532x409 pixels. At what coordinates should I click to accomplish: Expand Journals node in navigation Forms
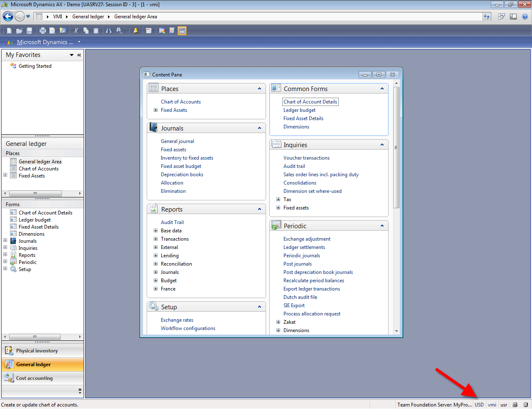coord(5,240)
